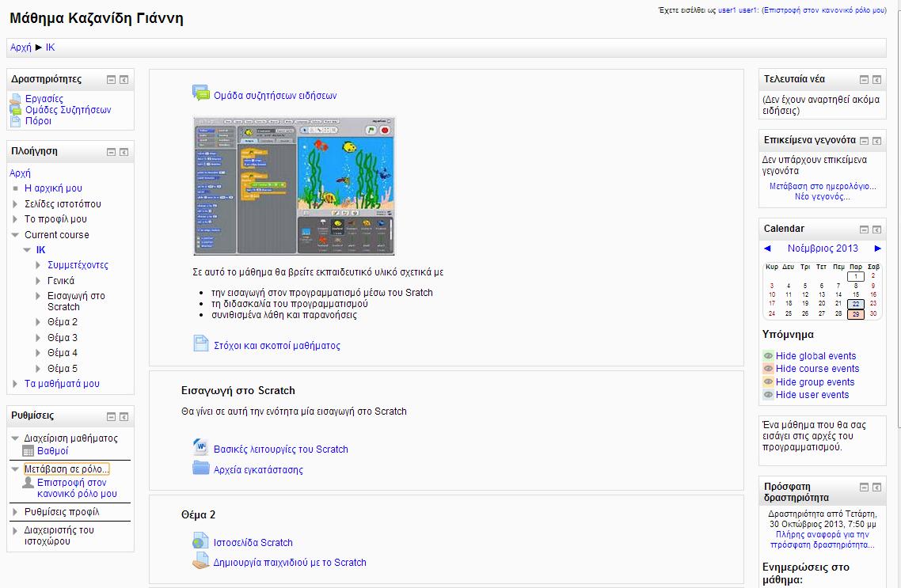Open Βασικές λειτουργίες του Scratch link
The height and width of the screenshot is (588, 901).
click(281, 449)
